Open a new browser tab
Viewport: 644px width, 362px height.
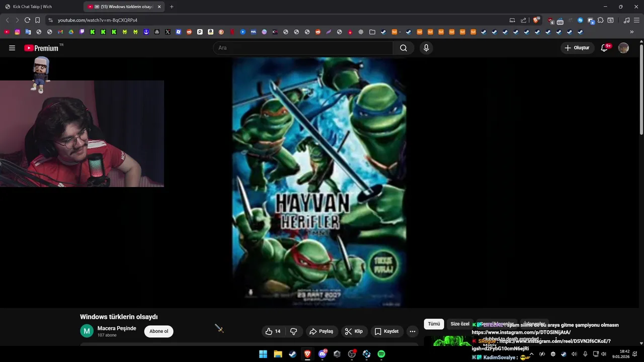pos(172,7)
